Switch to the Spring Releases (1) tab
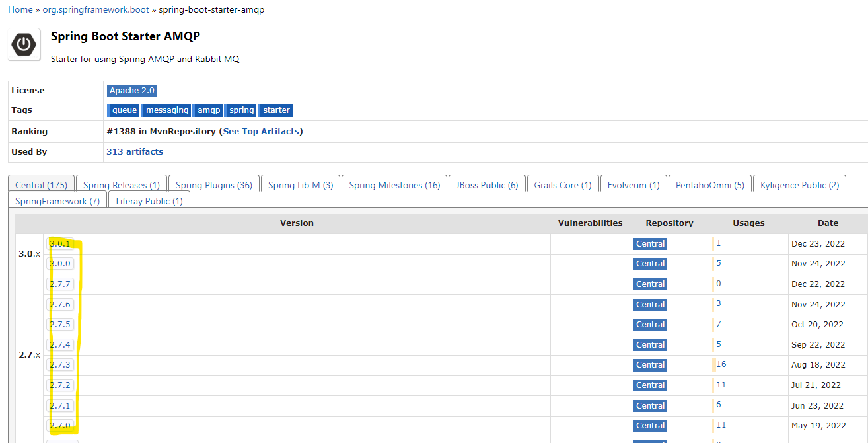This screenshot has width=868, height=443. [122, 185]
